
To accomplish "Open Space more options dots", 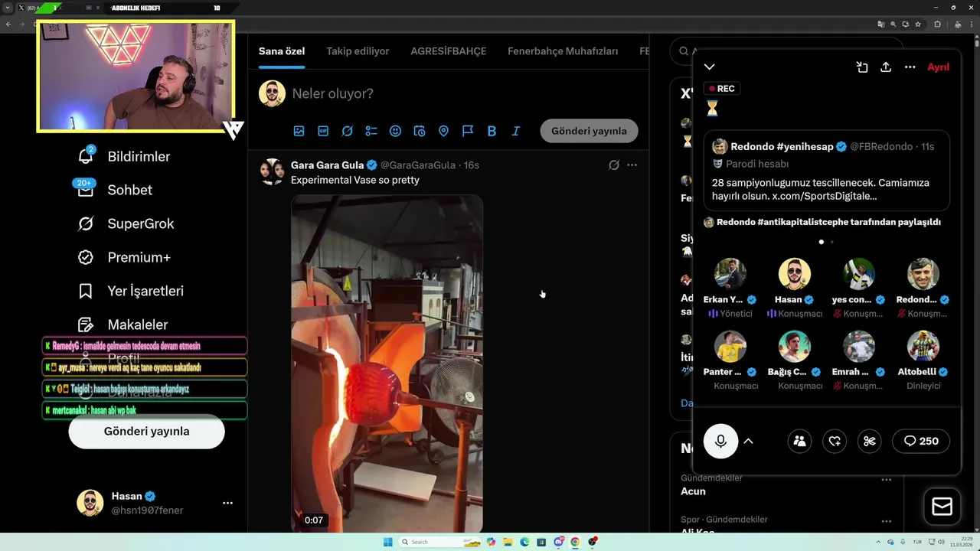I will (910, 67).
